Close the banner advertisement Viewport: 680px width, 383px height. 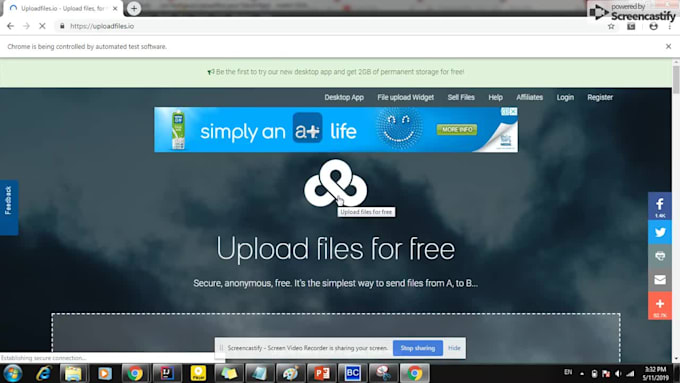click(x=513, y=111)
